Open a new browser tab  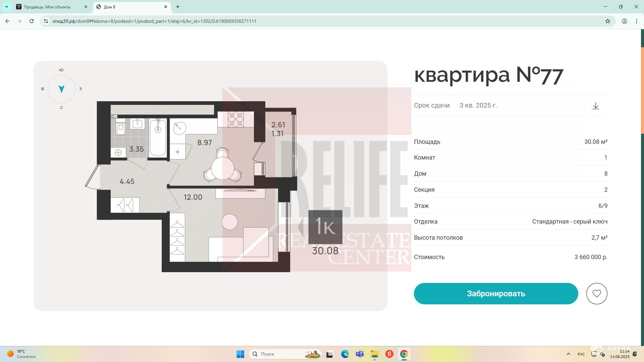178,7
